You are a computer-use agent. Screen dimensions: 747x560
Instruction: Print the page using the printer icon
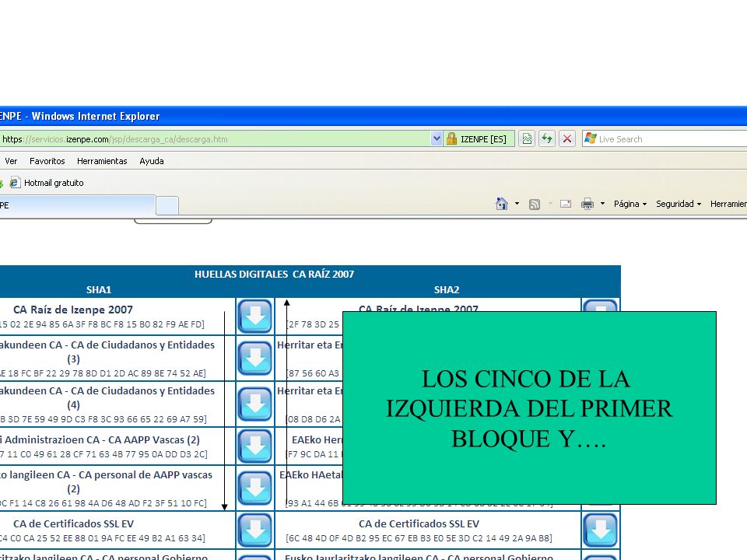coord(587,204)
